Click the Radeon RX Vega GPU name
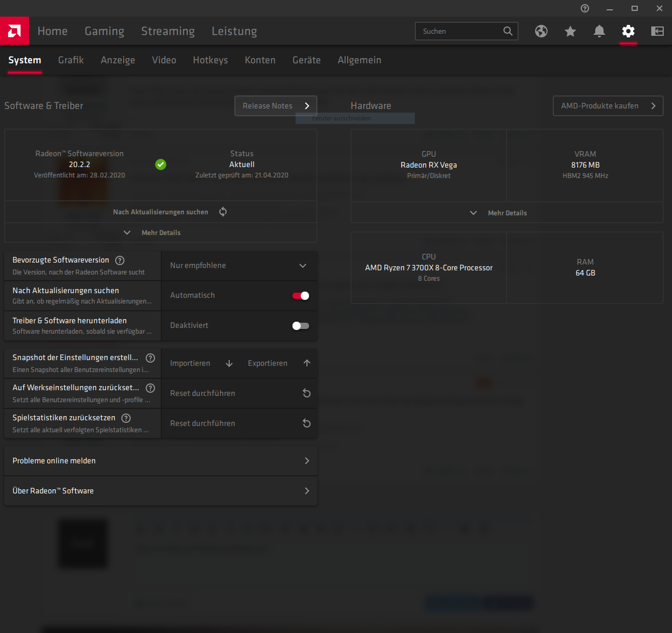The image size is (672, 633). [x=429, y=165]
